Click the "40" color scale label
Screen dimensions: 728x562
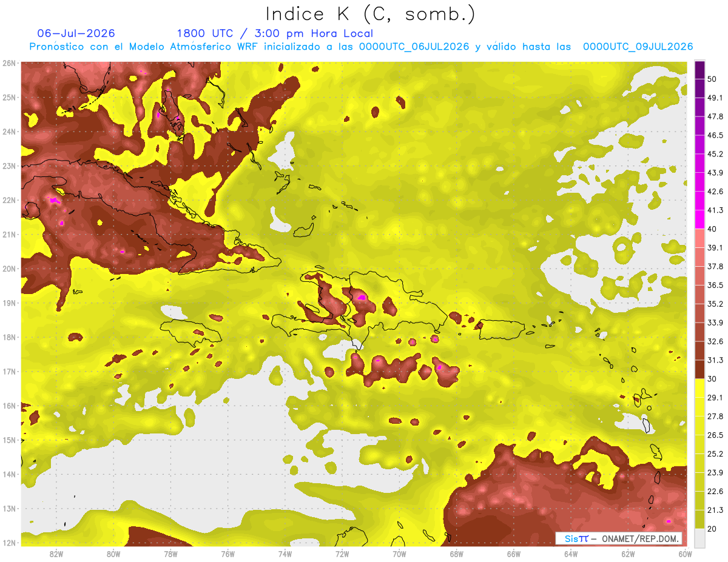pyautogui.click(x=712, y=229)
